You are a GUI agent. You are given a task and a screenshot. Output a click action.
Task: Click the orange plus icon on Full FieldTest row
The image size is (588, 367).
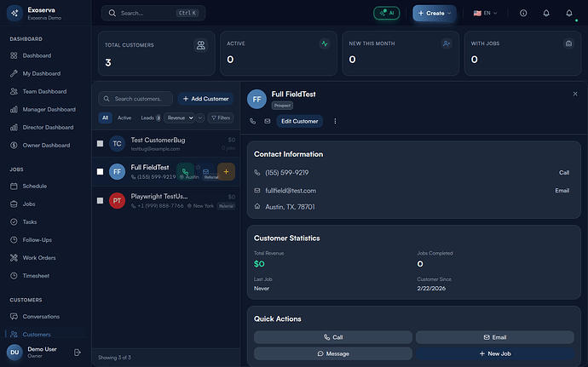226,171
